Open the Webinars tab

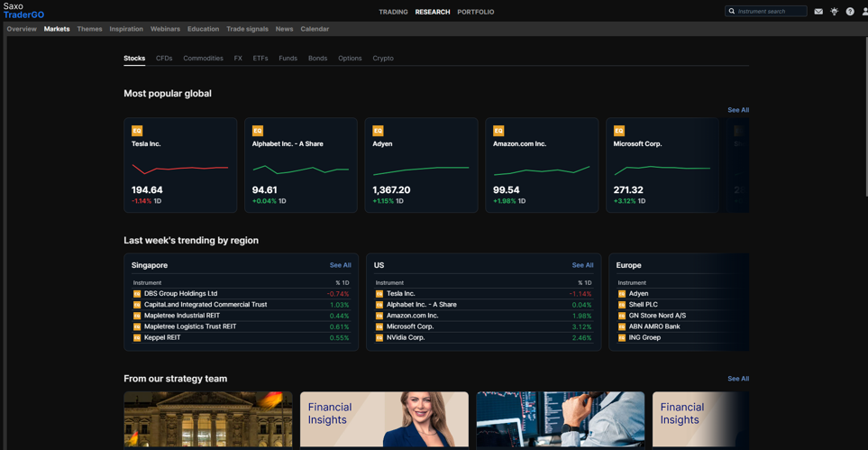coord(165,29)
